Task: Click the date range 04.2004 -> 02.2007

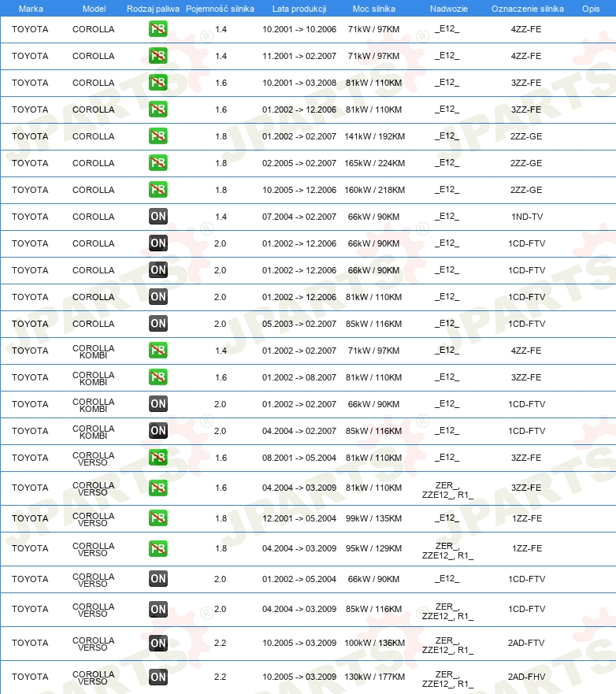Action: coord(299,431)
